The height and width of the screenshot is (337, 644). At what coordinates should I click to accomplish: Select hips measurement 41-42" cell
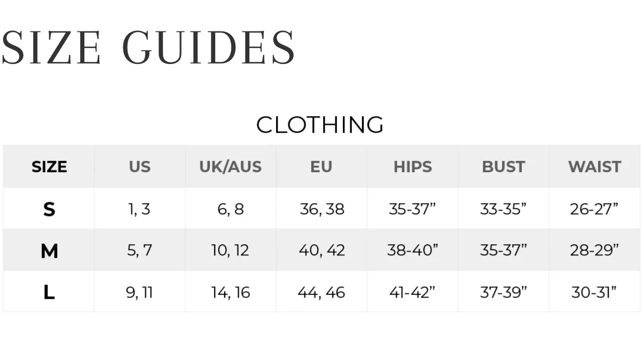pyautogui.click(x=412, y=292)
